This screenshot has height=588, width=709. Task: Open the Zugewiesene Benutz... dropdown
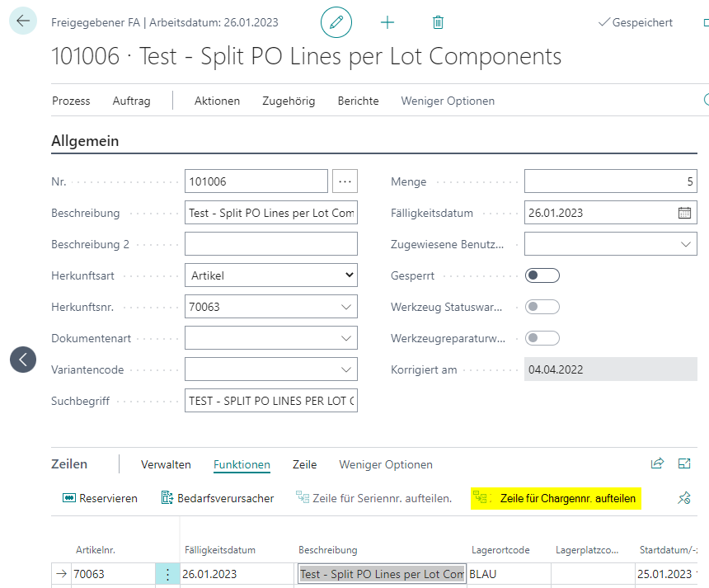[x=685, y=244]
